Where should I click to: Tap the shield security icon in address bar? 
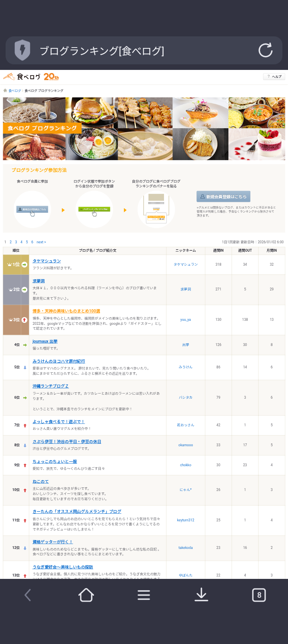click(22, 50)
